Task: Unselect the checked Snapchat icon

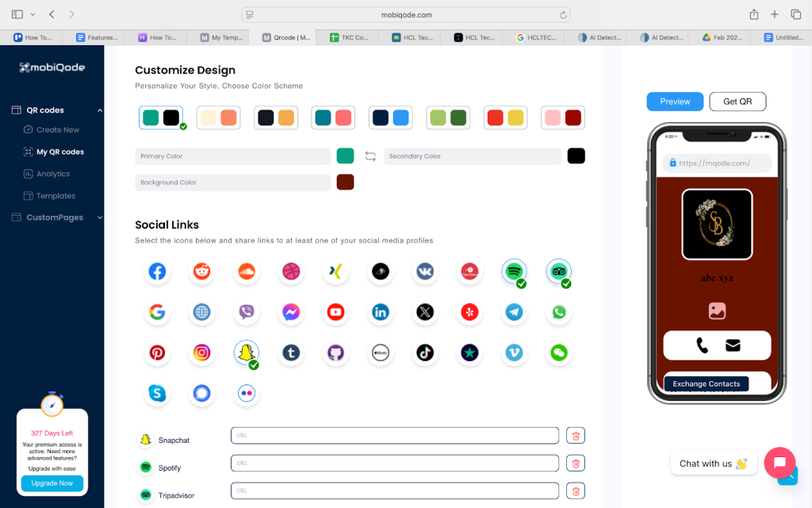Action: 247,353
